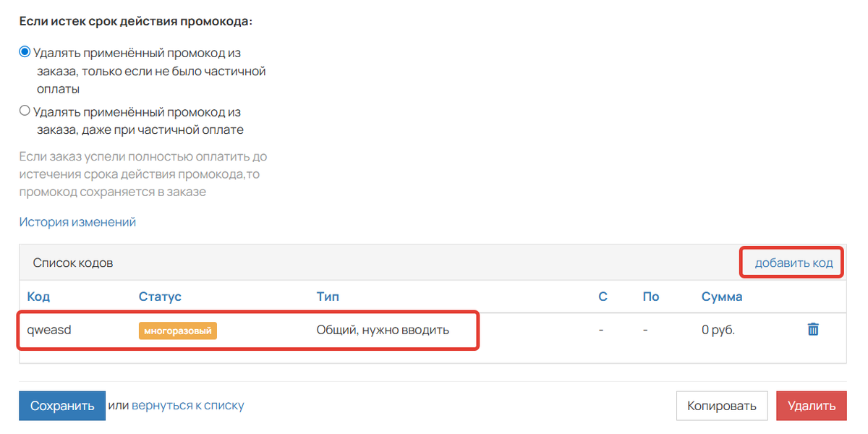Click 'вернуться к списку'
Viewport: 868px width, 434px height.
point(188,405)
